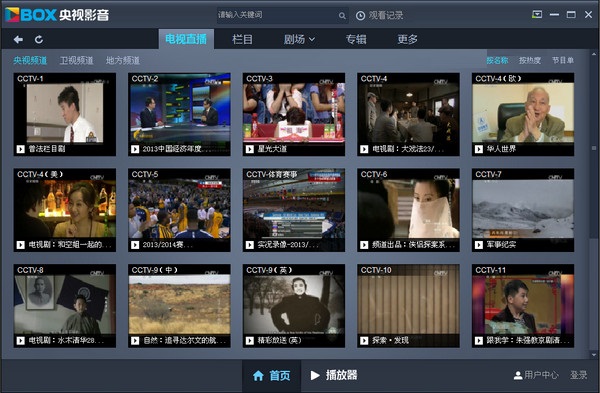Click play icon under CCTV-4 thumbnail
Screen dimensions: 600x393
click(x=364, y=149)
